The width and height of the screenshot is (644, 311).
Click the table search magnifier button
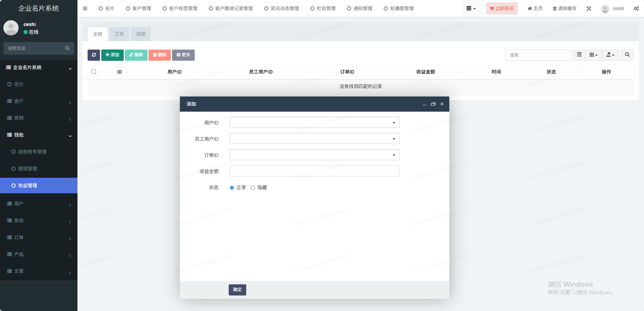[627, 55]
